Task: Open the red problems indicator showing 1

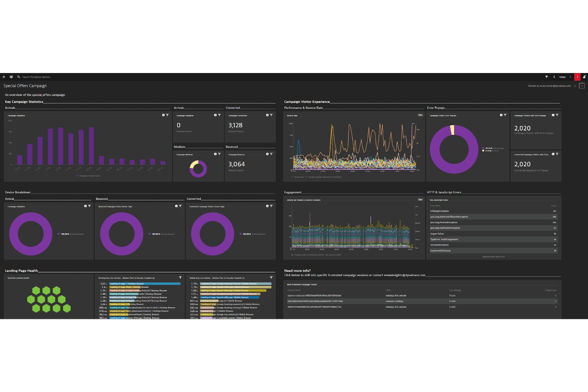Action: (577, 77)
